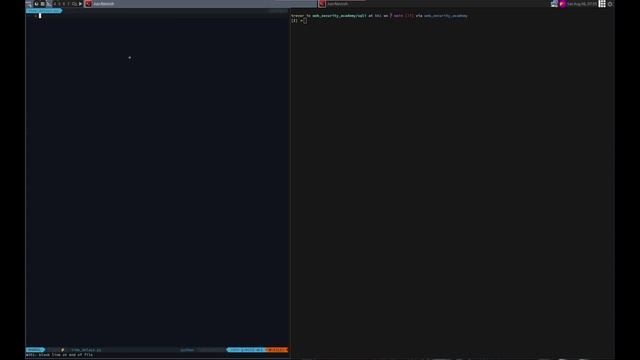Click the .py filename in the editor statusline

[x=86, y=350]
